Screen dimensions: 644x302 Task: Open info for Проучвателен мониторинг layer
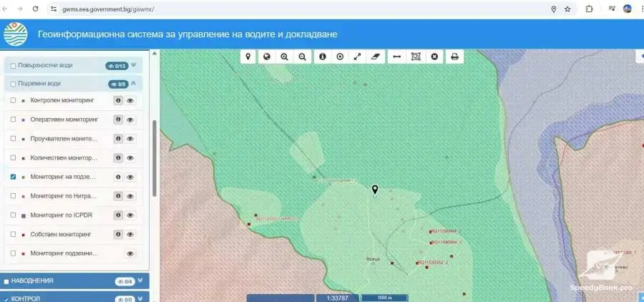[x=118, y=139]
